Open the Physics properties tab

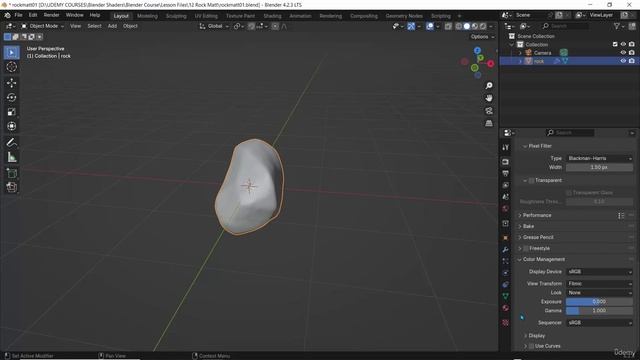pos(506,273)
